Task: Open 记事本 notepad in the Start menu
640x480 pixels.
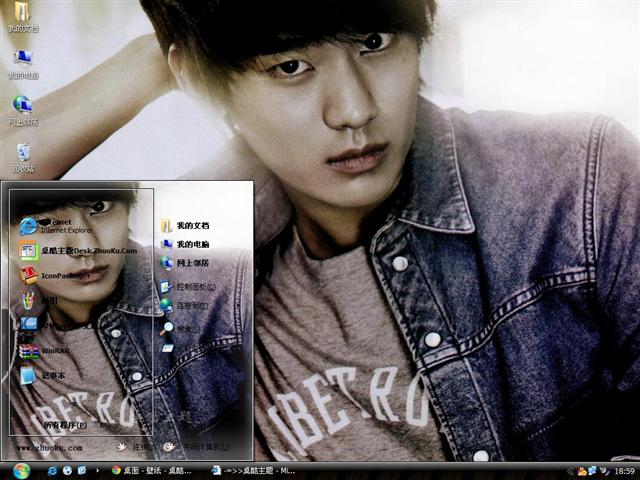Action: pos(42,376)
